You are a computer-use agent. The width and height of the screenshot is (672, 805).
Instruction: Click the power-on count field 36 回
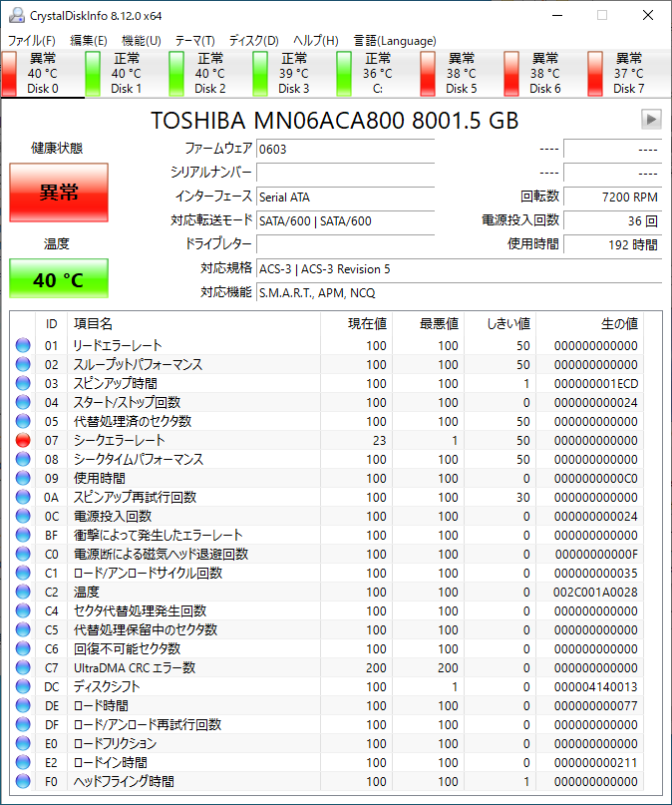pos(612,220)
